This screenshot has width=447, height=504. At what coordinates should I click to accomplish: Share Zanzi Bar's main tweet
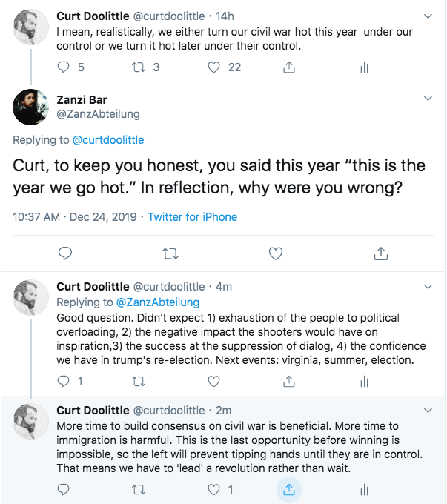pyautogui.click(x=381, y=253)
